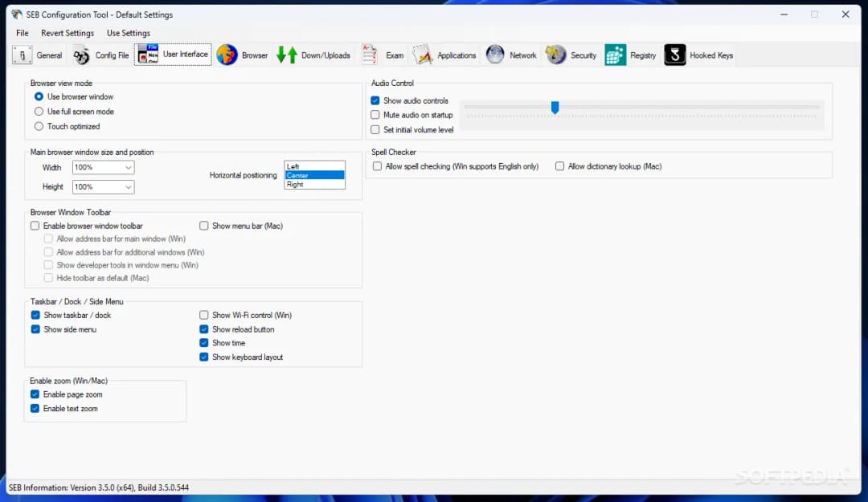Open the Exam checklist icon
The height and width of the screenshot is (502, 868).
click(369, 55)
